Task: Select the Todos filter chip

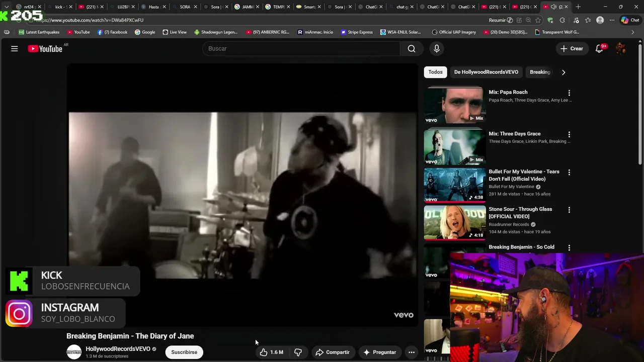Action: [x=435, y=72]
